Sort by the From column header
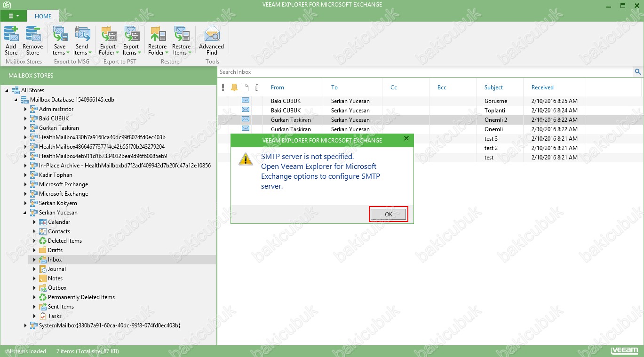 (278, 87)
